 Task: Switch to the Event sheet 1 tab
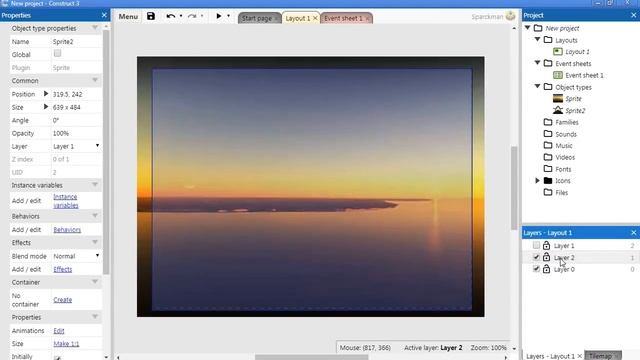coord(343,18)
